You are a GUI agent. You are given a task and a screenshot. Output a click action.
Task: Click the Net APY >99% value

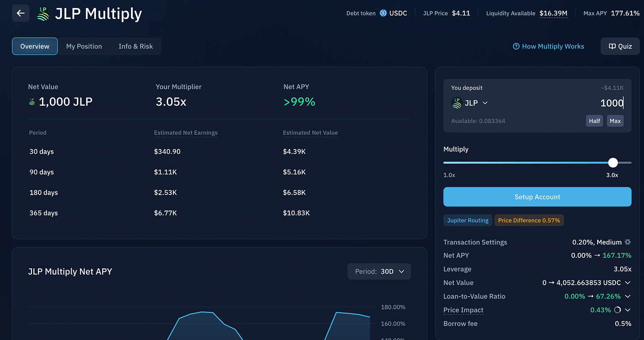click(x=299, y=102)
